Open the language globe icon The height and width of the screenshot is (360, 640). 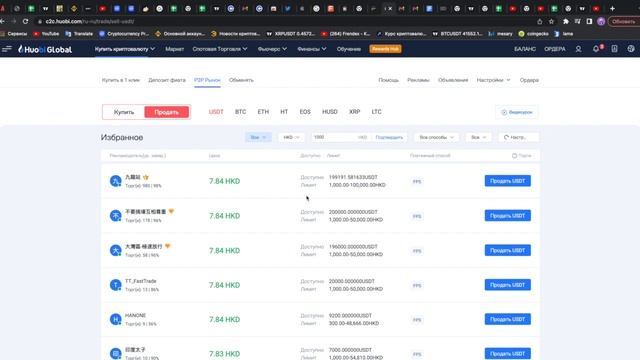pyautogui.click(x=631, y=49)
